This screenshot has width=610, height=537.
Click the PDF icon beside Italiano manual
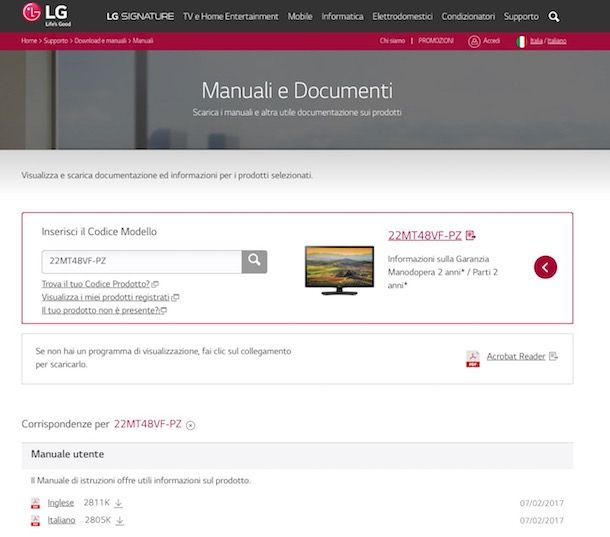tap(35, 521)
